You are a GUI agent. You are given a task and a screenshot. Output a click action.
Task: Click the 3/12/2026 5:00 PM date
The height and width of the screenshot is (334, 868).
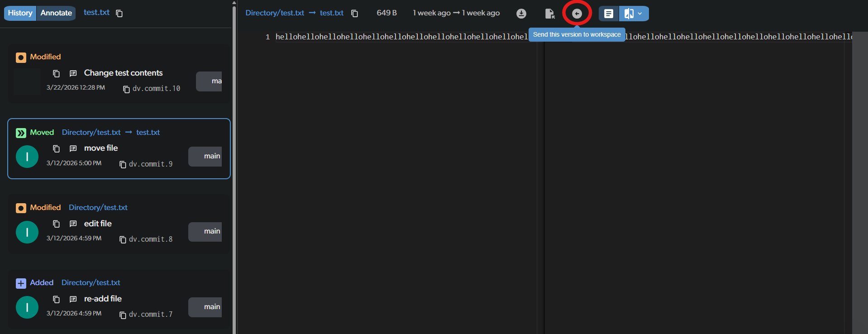(x=74, y=163)
